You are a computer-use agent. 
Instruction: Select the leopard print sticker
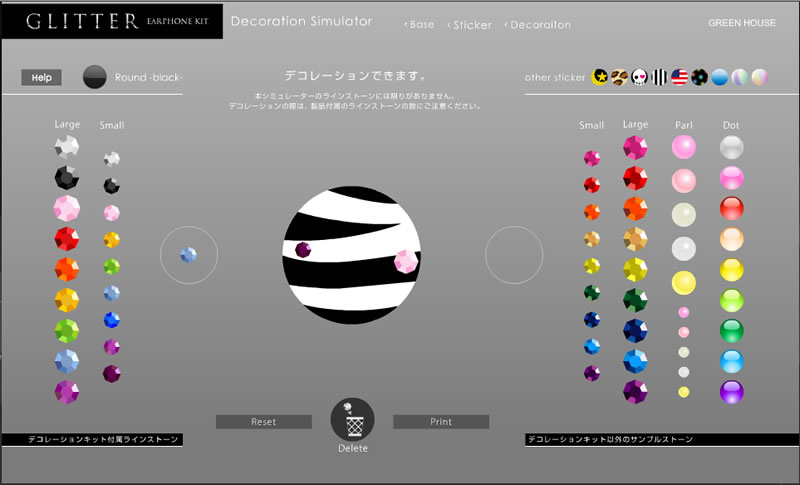[x=620, y=77]
